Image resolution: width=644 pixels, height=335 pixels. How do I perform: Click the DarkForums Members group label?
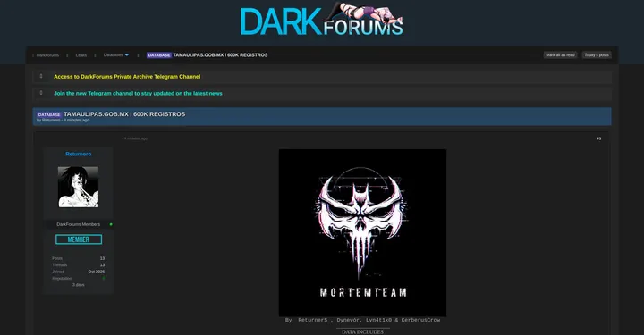tap(78, 224)
